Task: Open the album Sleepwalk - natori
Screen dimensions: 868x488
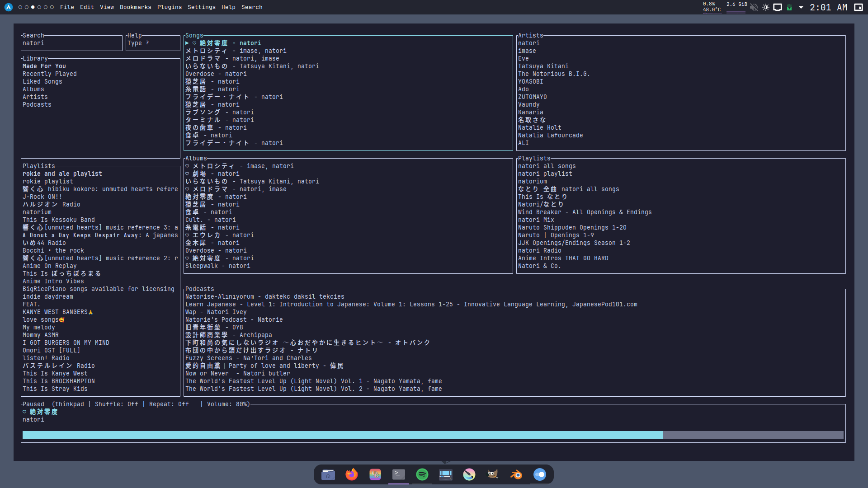Action: (218, 266)
